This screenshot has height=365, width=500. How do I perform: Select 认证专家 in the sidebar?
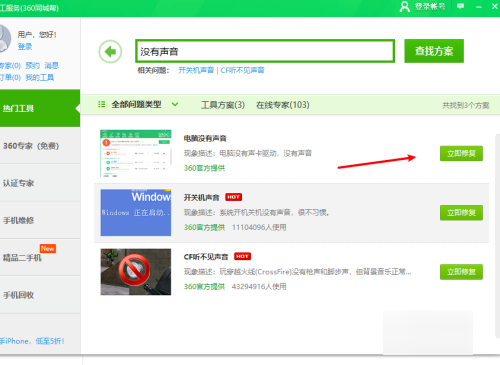40,183
